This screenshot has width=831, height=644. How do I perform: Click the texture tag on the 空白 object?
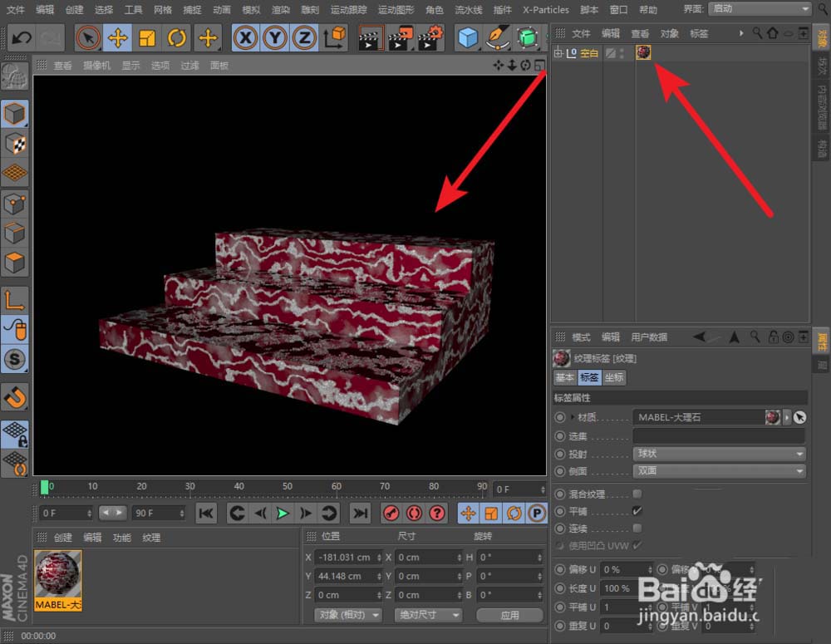pyautogui.click(x=643, y=52)
